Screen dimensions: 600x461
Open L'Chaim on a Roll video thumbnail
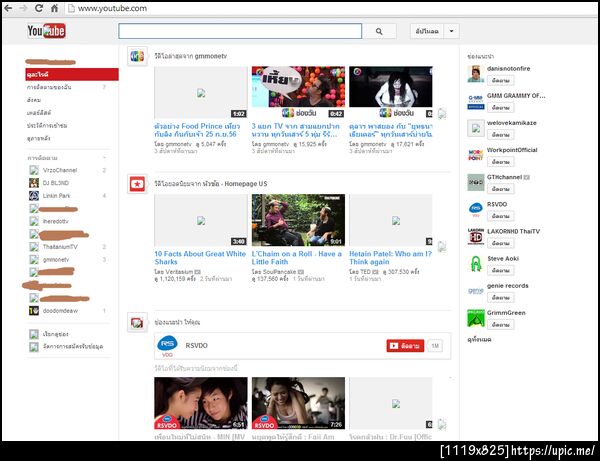click(x=298, y=220)
